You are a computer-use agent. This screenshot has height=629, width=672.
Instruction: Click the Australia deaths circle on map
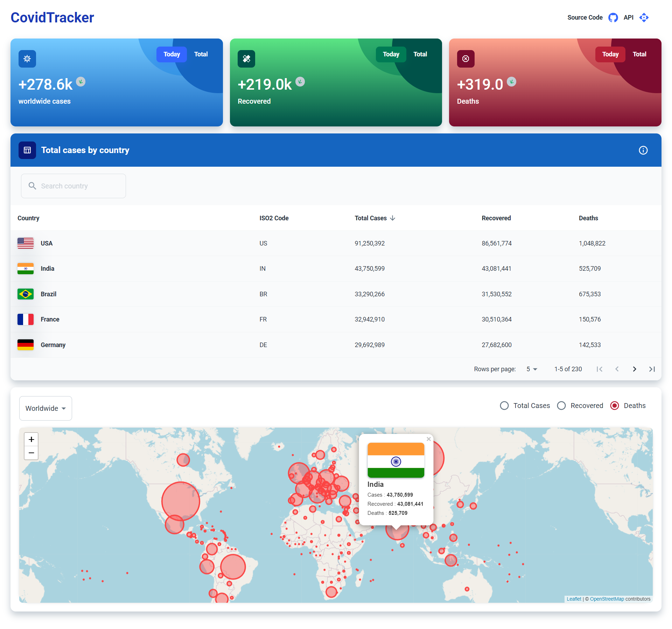point(467,589)
